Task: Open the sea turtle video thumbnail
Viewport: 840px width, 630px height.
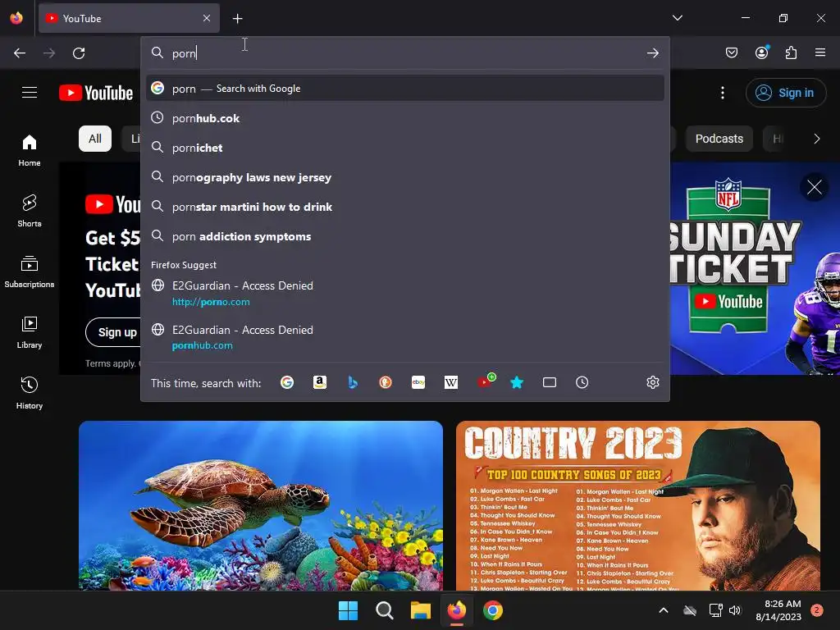Action: [261, 505]
